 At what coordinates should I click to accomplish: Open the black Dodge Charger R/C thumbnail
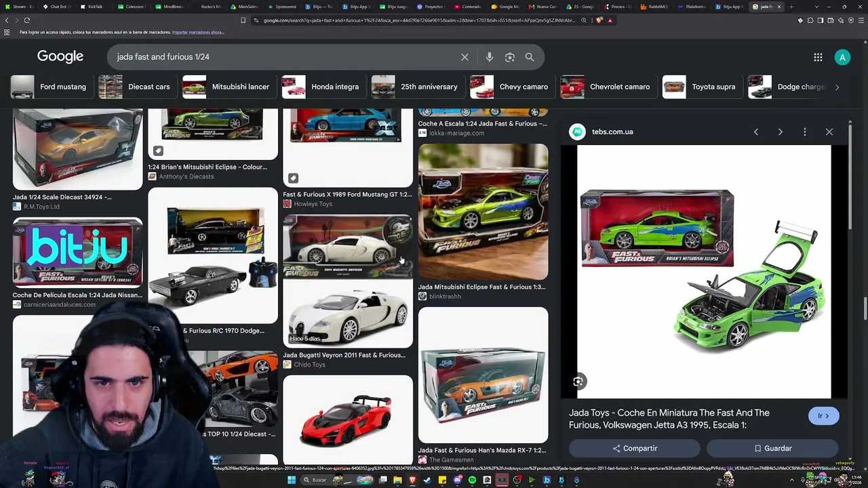213,255
